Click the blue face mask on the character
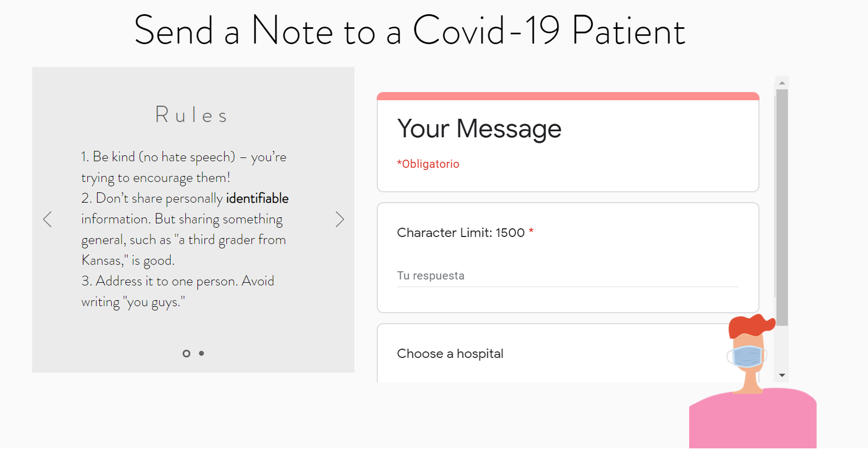 (x=748, y=356)
